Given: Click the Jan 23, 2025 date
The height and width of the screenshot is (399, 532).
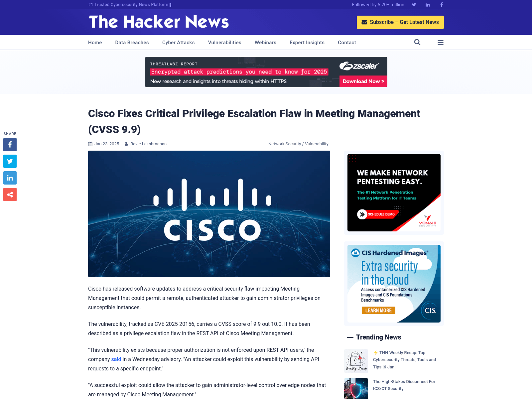Looking at the screenshot, I should tap(107, 144).
